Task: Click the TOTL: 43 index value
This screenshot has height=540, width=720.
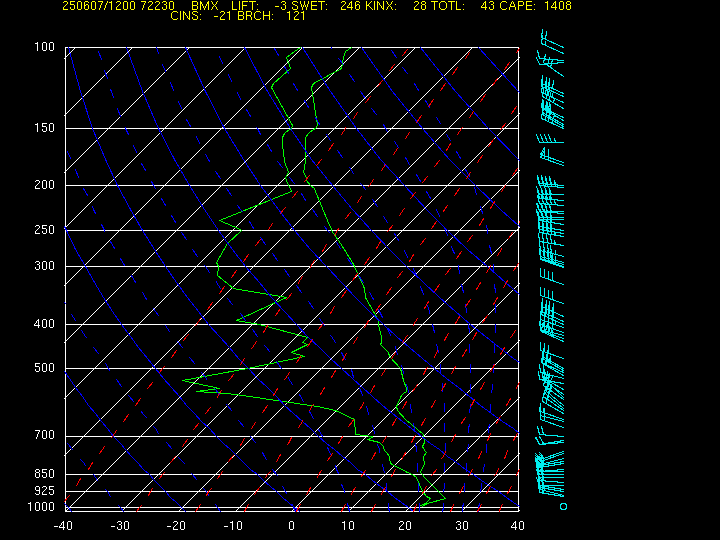Action: [x=465, y=6]
